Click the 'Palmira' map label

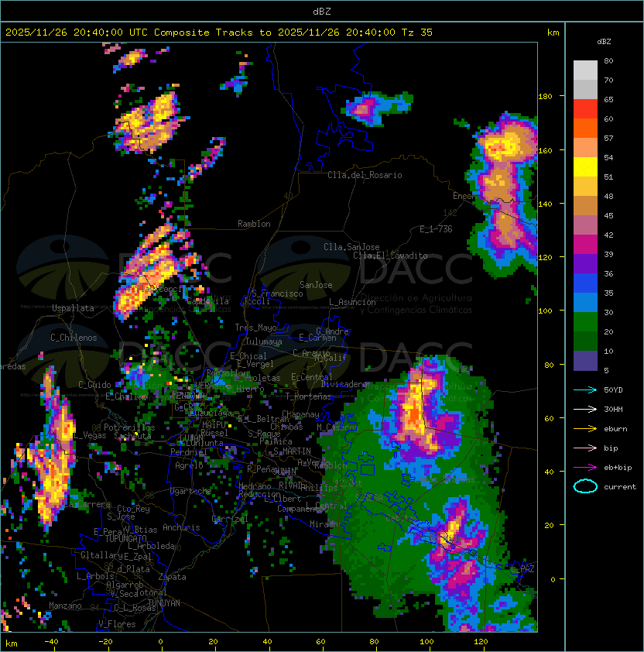coord(276,441)
